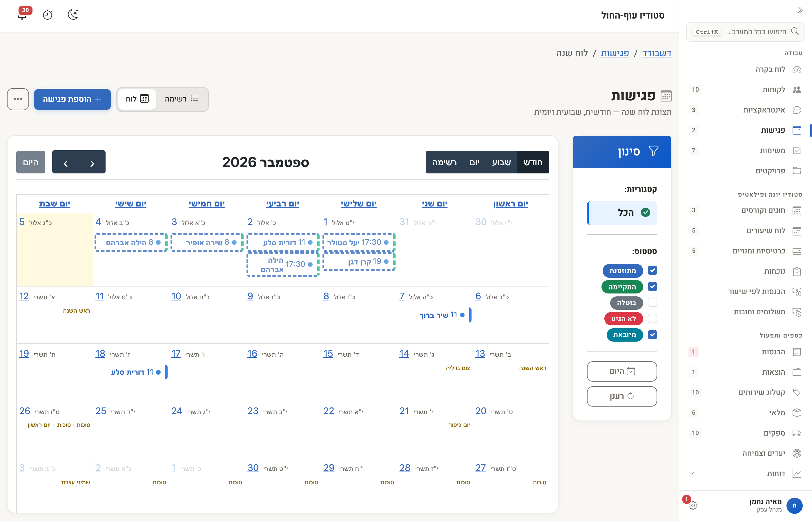Open חוגים וקורסים in sidebar

pyautogui.click(x=745, y=211)
